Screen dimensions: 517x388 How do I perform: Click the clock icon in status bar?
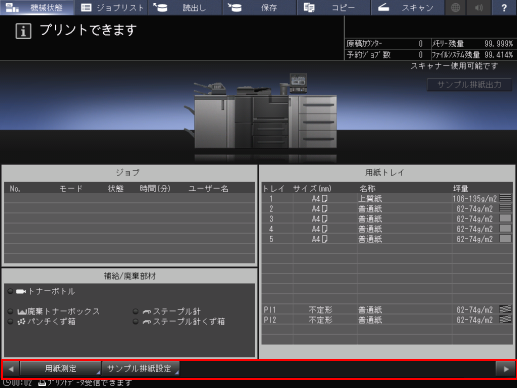[x=7, y=383]
